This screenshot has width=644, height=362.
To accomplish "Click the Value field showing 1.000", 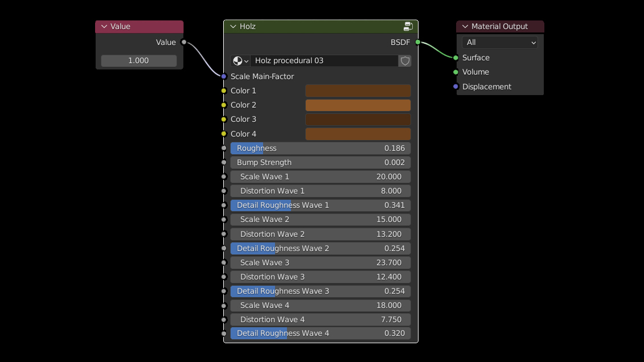I will point(138,61).
